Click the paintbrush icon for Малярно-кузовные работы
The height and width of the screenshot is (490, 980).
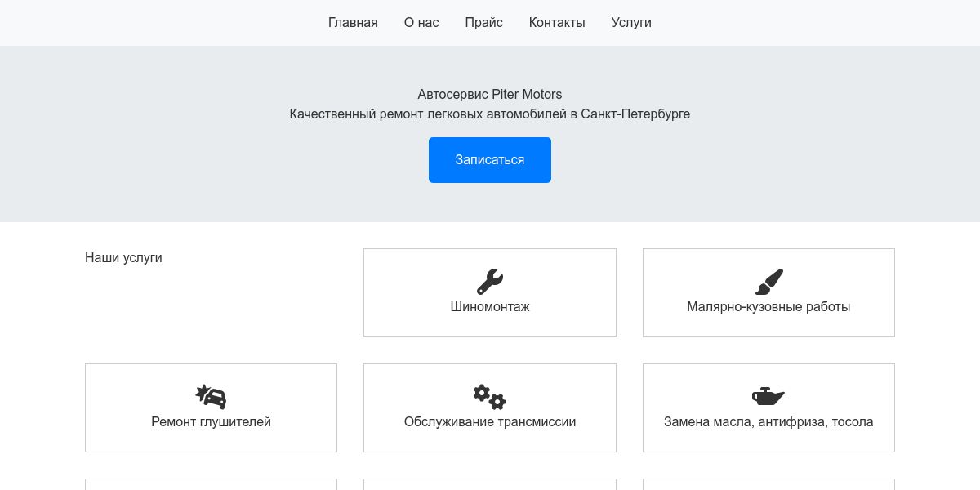(768, 282)
